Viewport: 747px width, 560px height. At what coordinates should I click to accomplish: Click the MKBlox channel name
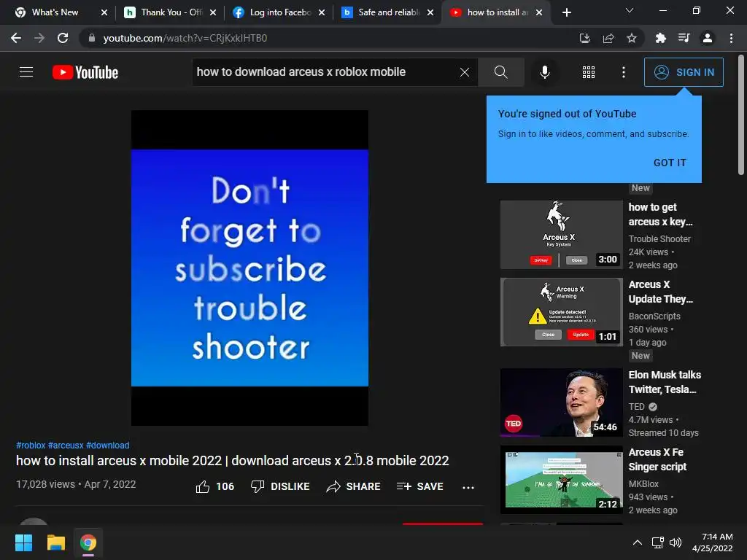click(643, 484)
